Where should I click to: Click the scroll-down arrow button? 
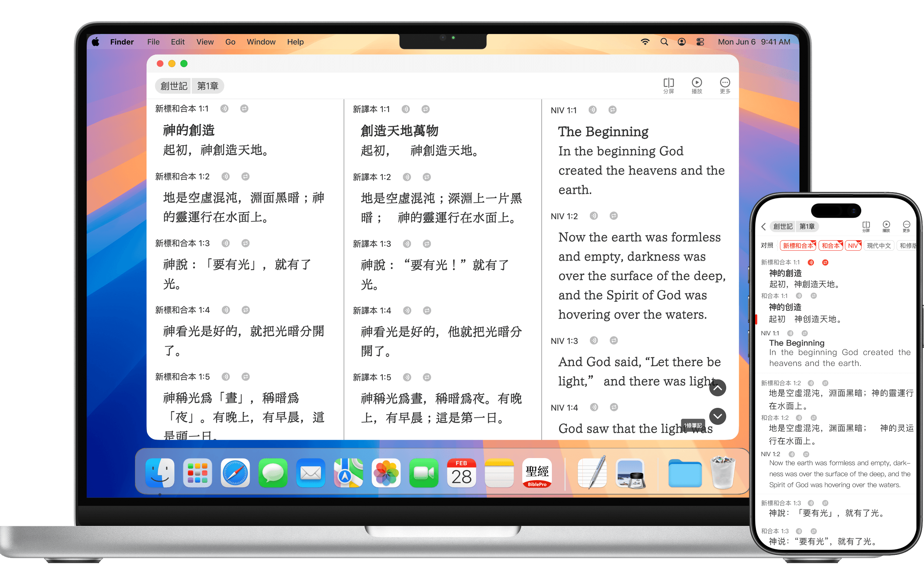718,416
